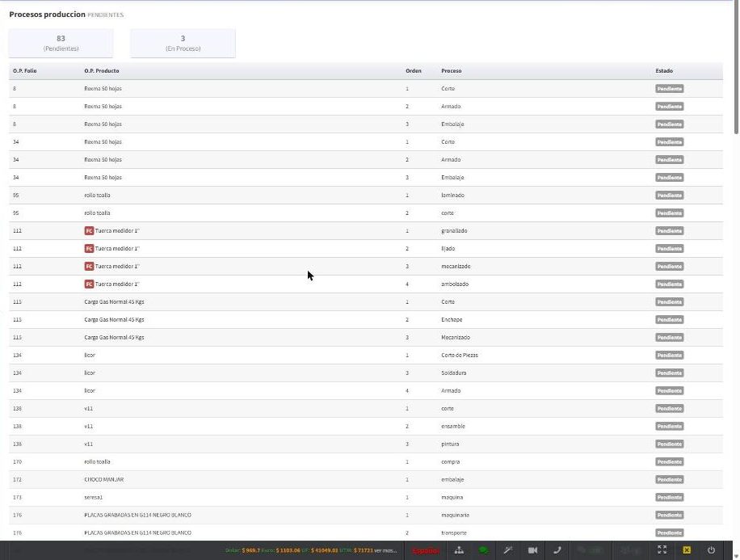Select the 3 En Proceso summary card
Viewport: 740px width, 560px height.
[x=183, y=43]
